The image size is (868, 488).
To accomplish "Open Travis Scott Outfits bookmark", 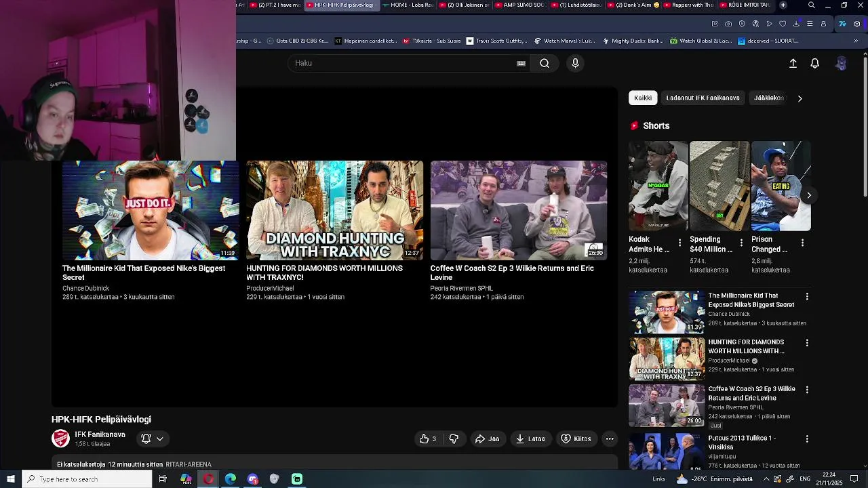I will 496,41.
